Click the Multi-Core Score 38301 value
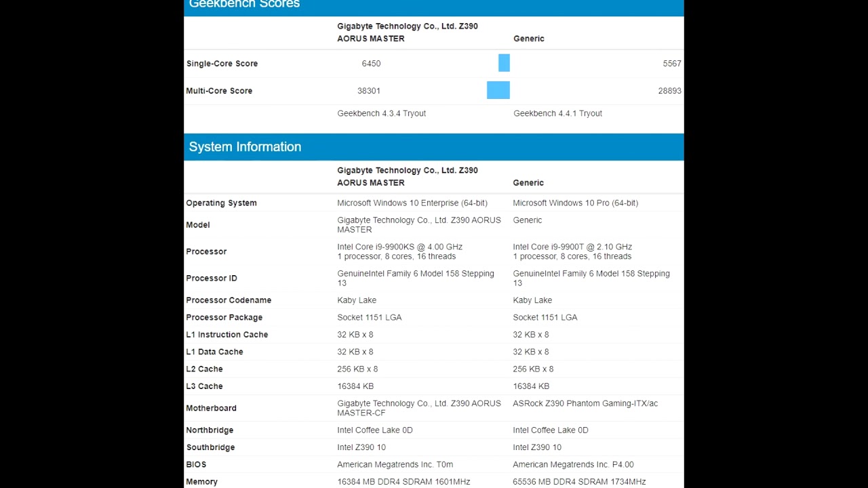The image size is (868, 488). coord(369,91)
